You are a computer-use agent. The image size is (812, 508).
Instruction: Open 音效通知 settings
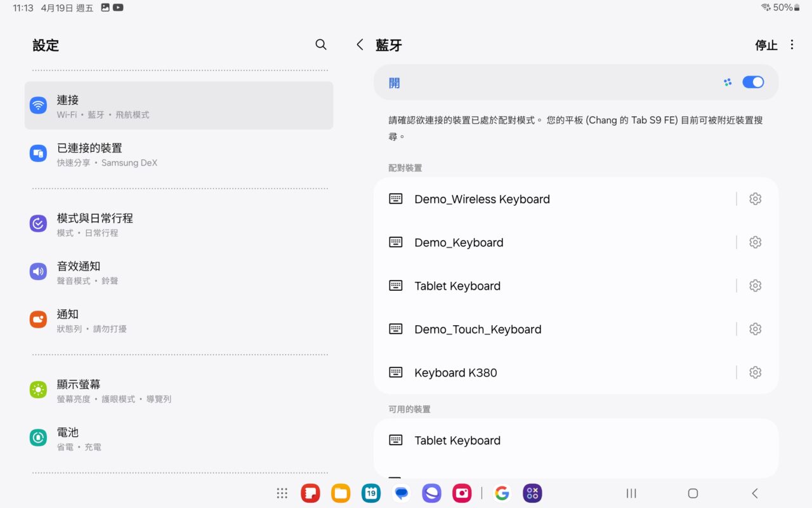coord(179,272)
